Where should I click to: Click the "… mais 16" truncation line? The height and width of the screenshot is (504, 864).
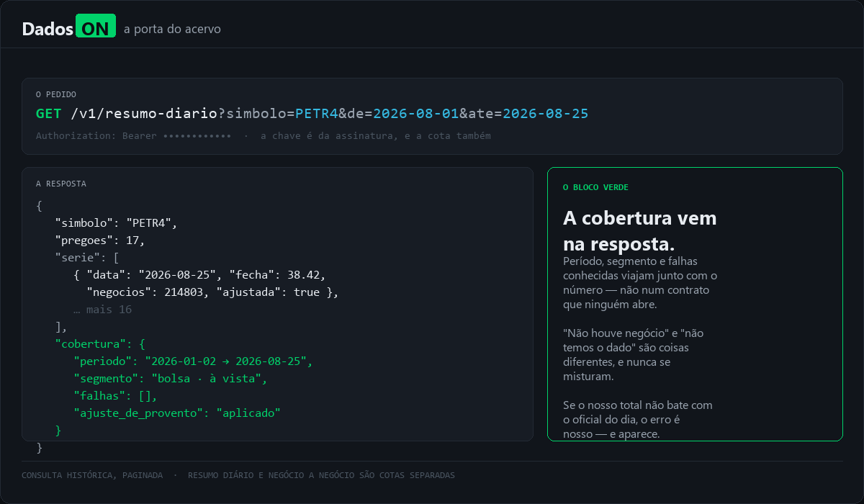pos(102,310)
